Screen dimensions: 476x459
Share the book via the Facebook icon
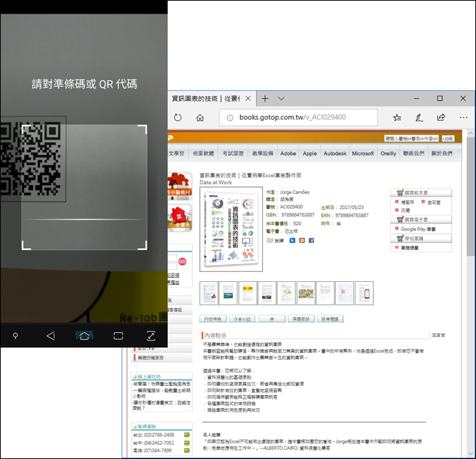(311, 240)
